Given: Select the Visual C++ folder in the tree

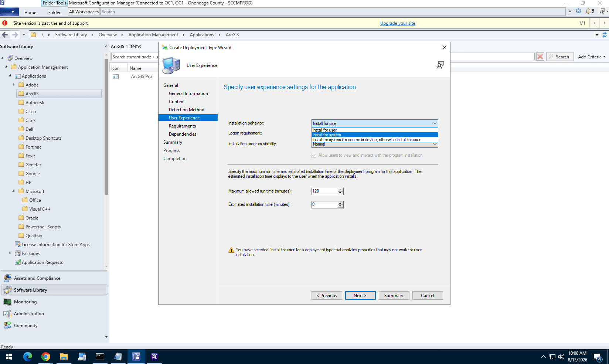Looking at the screenshot, I should coord(40,209).
